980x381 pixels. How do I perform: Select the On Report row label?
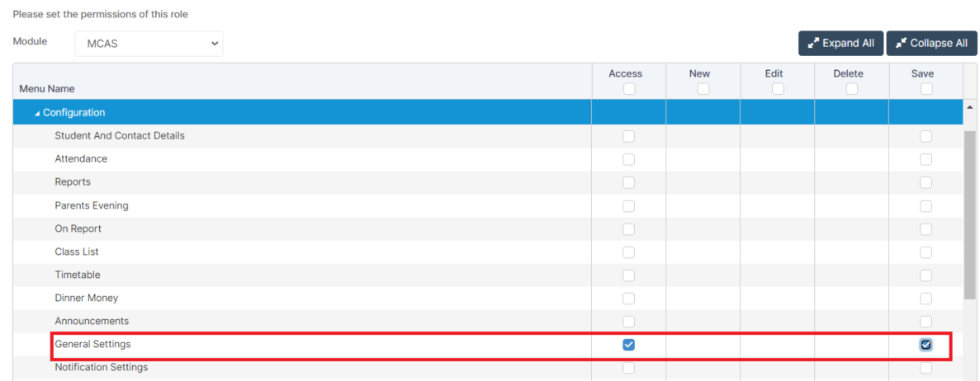[78, 228]
